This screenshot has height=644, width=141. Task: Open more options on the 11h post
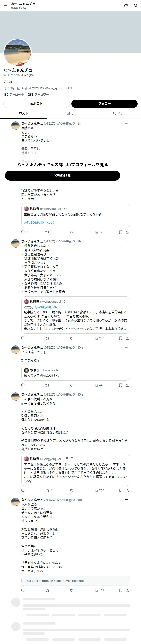click(x=126, y=499)
